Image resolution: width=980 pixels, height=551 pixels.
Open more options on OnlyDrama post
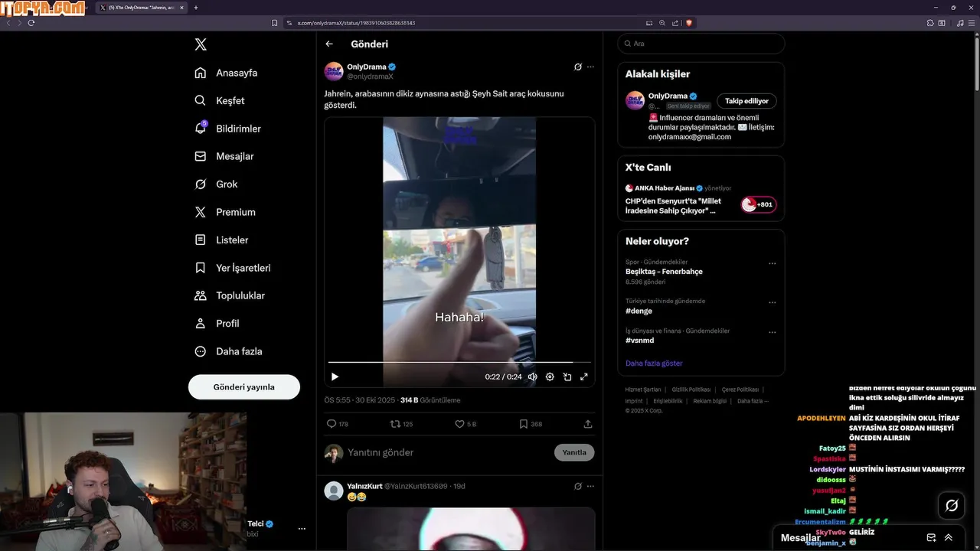point(590,67)
